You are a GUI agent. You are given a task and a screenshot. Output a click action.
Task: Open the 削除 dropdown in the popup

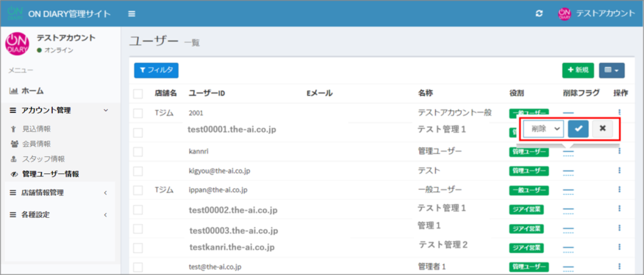(x=543, y=128)
